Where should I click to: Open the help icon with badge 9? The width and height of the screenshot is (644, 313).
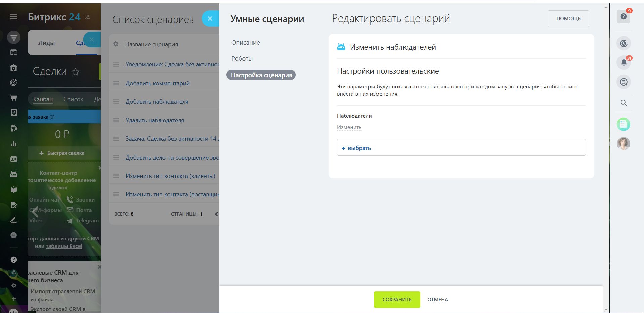624,16
